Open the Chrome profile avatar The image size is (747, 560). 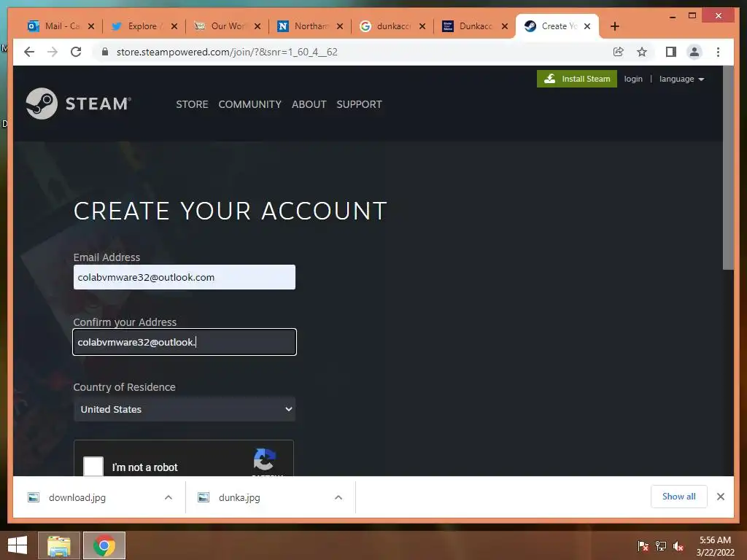[694, 52]
